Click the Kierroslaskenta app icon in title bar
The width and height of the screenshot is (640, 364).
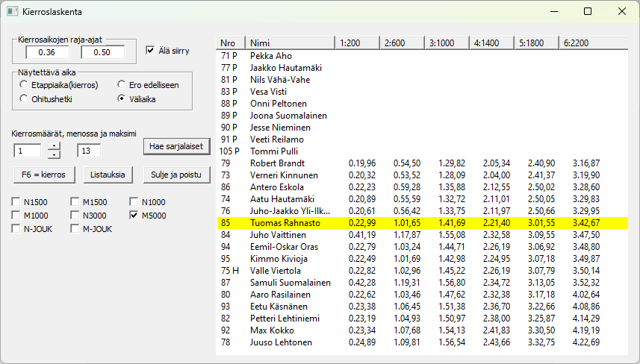(12, 12)
